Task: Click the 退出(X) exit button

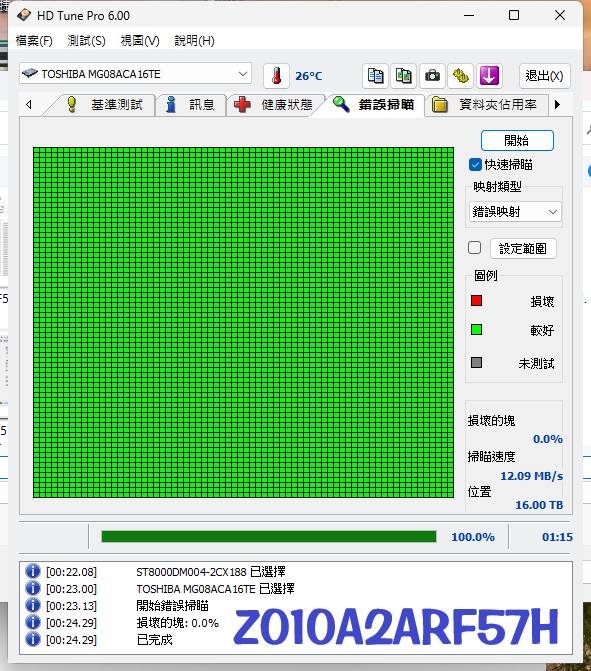Action: coord(544,76)
